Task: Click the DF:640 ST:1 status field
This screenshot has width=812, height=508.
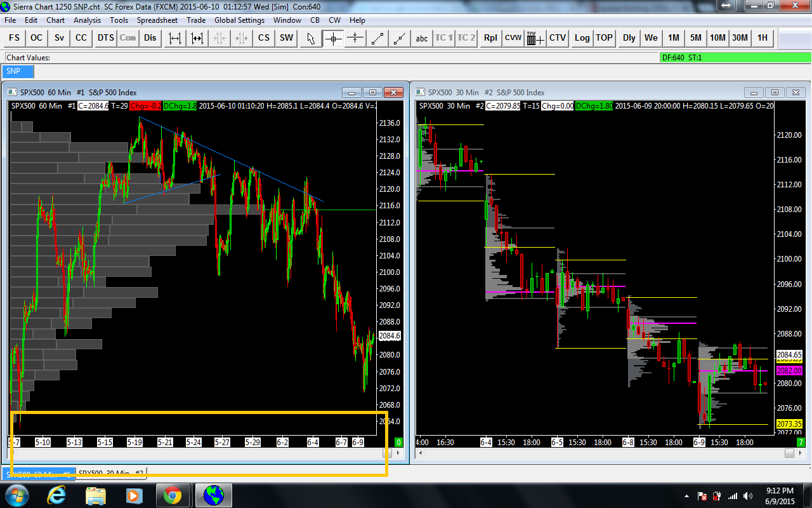Action: [734, 57]
